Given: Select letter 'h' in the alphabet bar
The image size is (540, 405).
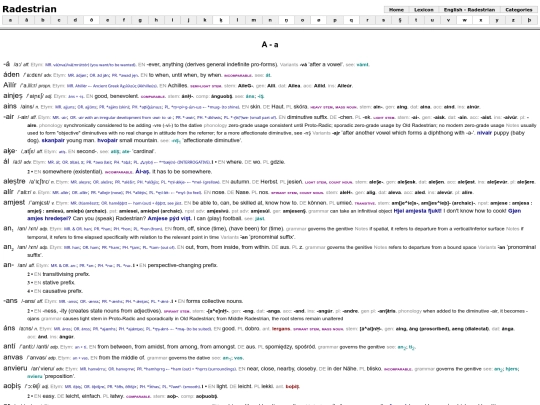Looking at the screenshot, I should tap(156, 20).
